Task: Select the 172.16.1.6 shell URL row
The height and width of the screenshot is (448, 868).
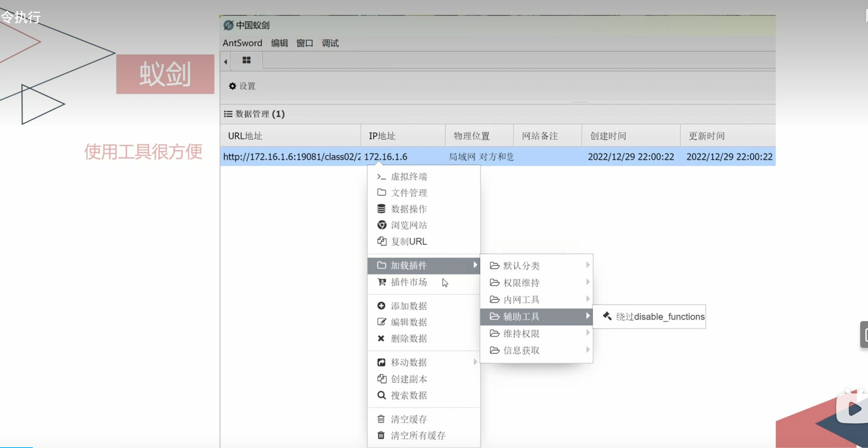Action: pyautogui.click(x=291, y=157)
